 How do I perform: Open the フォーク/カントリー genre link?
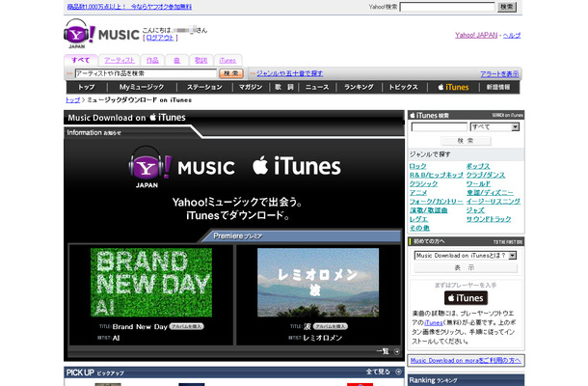pos(437,202)
